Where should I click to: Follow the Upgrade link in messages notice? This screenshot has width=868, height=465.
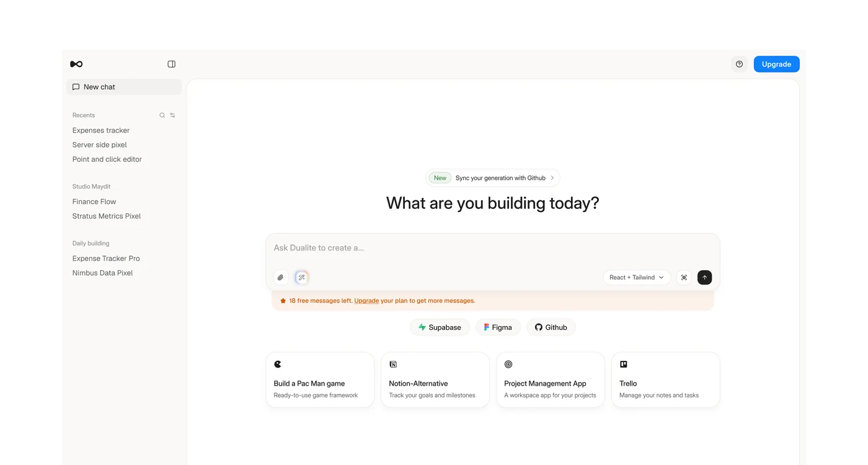pos(366,301)
